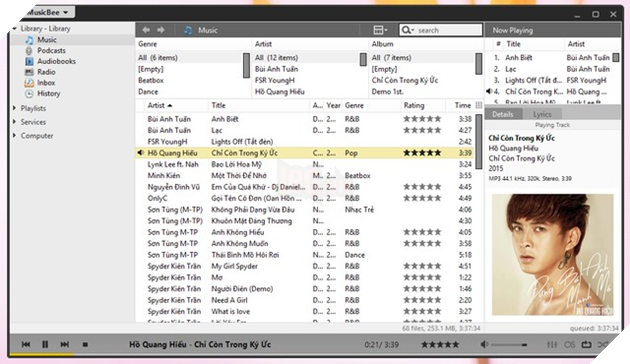Expand the Playlists node
Image resolution: width=630 pixels, height=364 pixels.
(15, 108)
